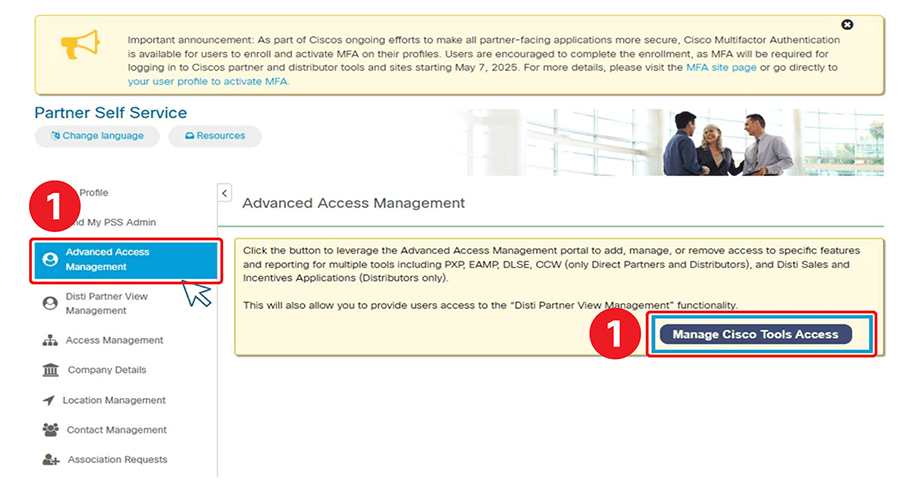
Task: Click the Advanced Access Management page heading
Action: click(354, 203)
